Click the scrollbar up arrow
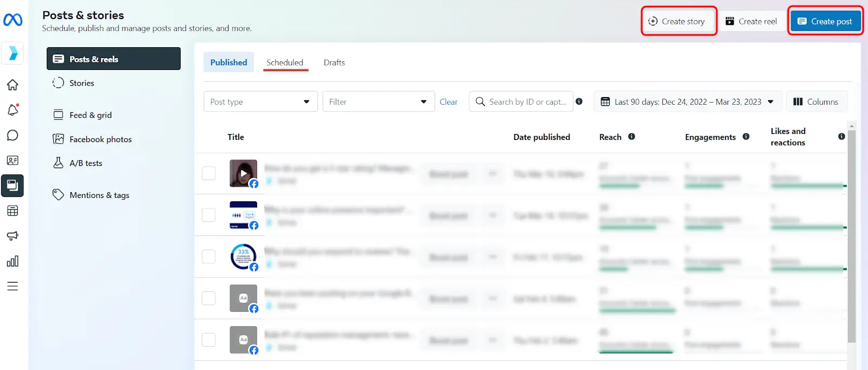The width and height of the screenshot is (868, 370). tap(852, 126)
